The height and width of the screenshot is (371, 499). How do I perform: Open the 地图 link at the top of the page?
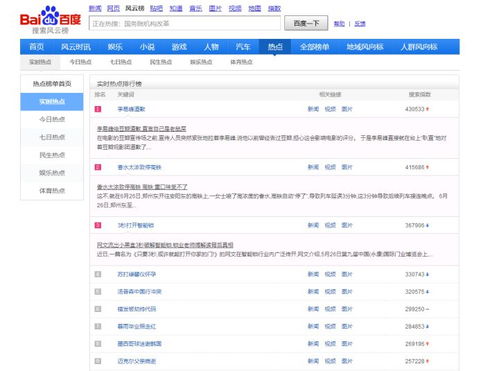pos(255,8)
